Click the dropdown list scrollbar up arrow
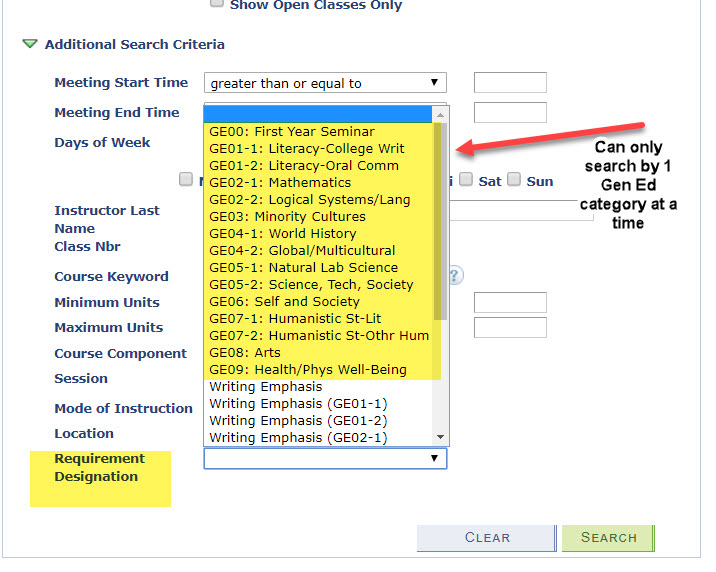The width and height of the screenshot is (716, 572). [x=440, y=115]
